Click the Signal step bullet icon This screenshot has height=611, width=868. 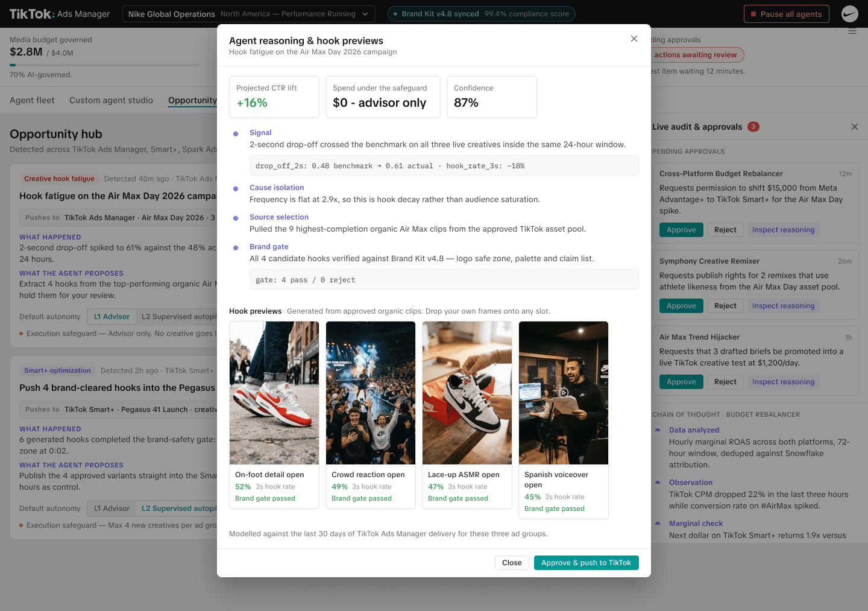(236, 133)
